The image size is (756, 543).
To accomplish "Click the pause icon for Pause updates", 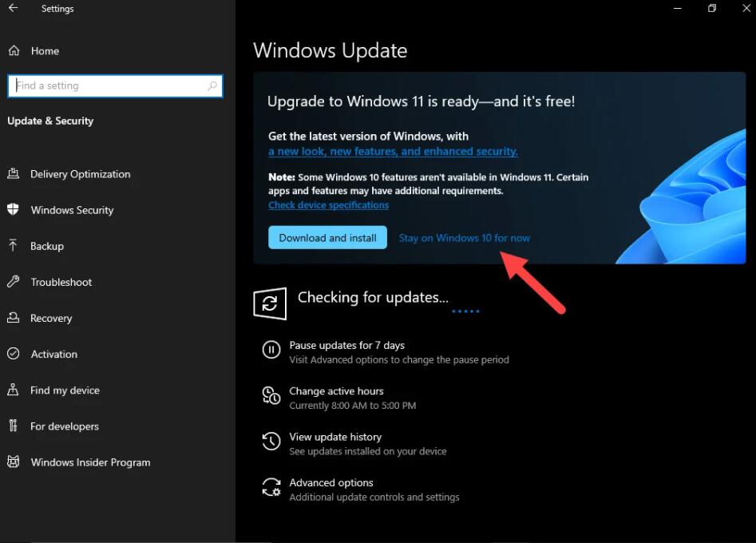I will click(271, 350).
